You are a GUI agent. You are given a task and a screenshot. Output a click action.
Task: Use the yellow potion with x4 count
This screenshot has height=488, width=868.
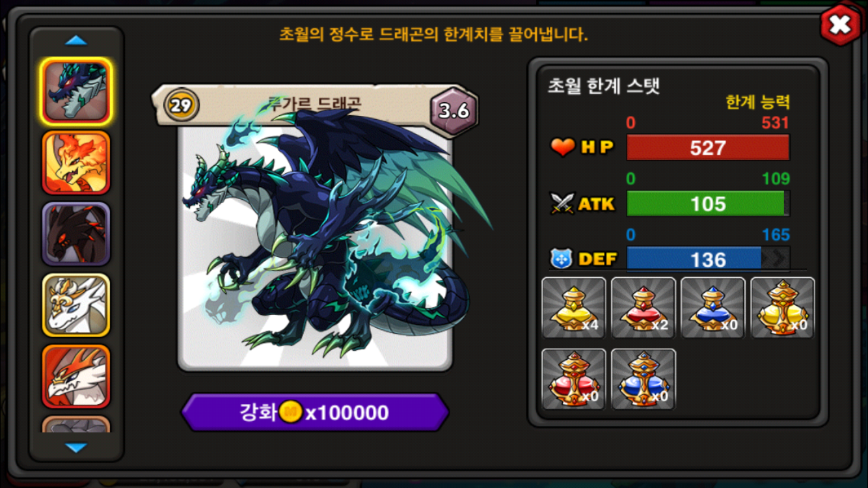[x=574, y=308]
